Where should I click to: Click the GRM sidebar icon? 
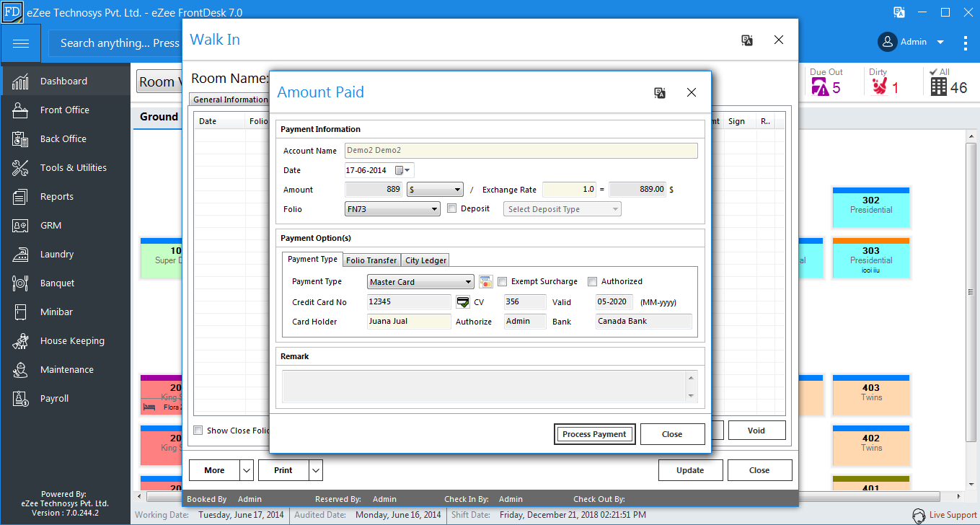[20, 225]
